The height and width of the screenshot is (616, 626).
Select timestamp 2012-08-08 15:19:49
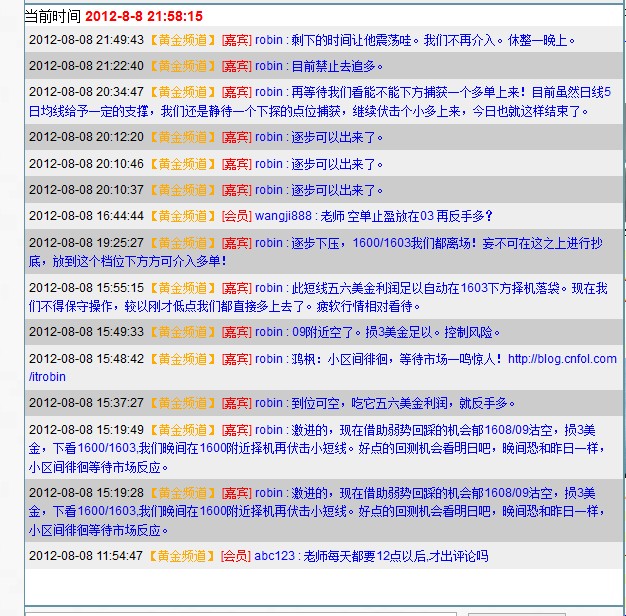point(86,430)
